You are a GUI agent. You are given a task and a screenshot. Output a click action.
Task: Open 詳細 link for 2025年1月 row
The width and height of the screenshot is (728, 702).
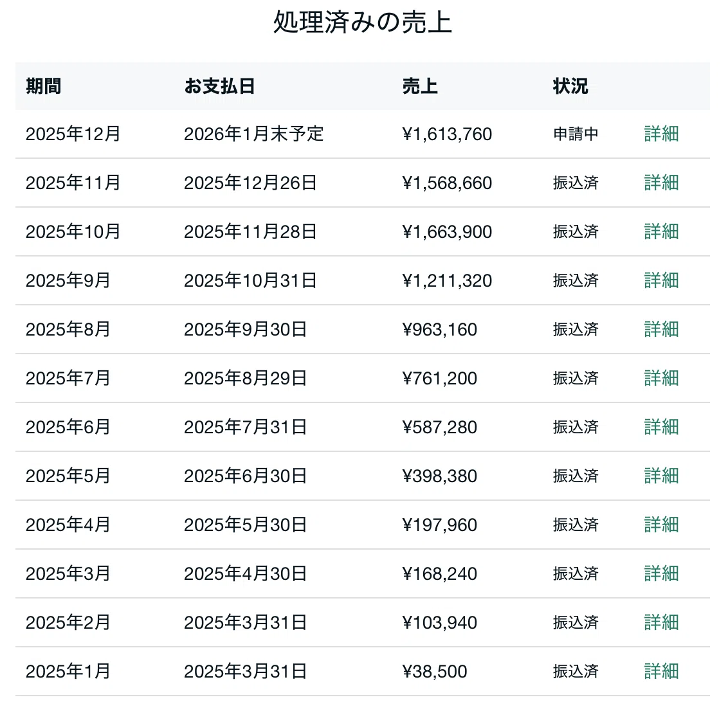click(661, 671)
